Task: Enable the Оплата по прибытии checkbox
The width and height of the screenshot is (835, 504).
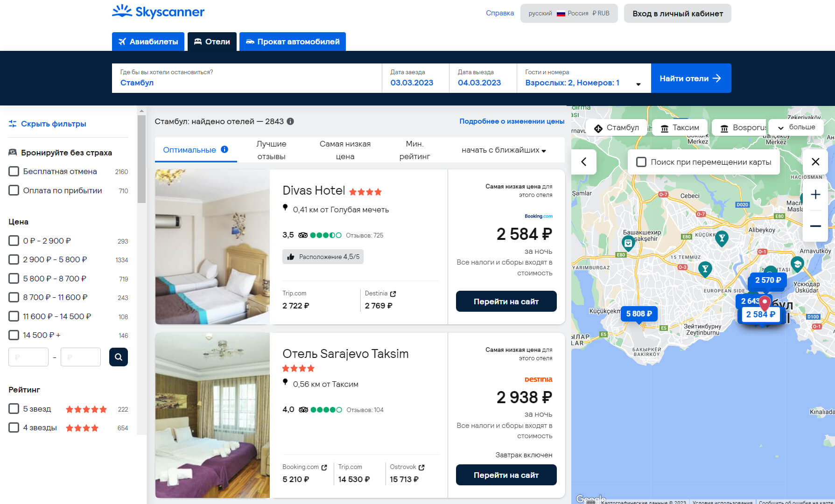Action: click(14, 190)
